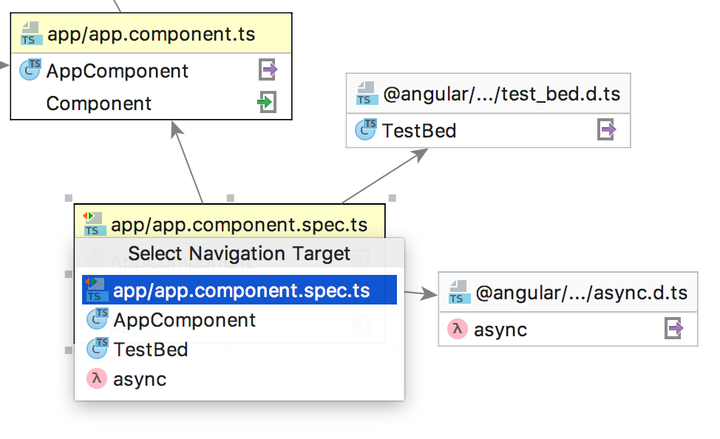Click Component row in app.component.ts node

pos(99,103)
